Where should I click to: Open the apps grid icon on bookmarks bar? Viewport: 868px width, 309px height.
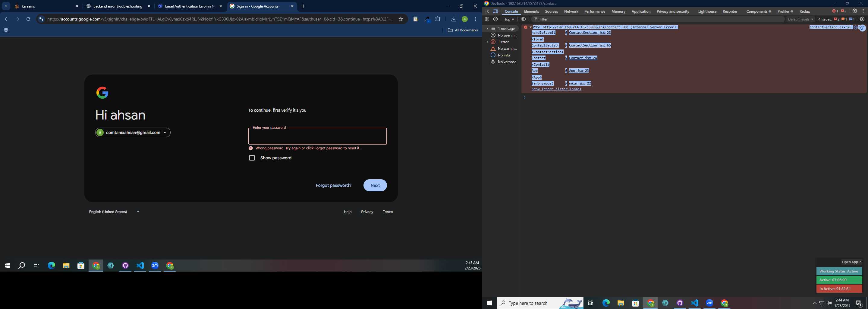tap(6, 30)
